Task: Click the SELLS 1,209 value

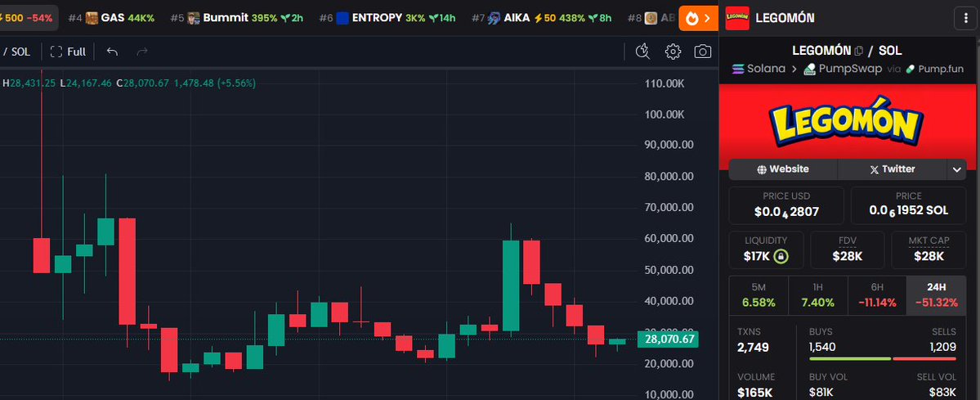Action: pos(942,347)
